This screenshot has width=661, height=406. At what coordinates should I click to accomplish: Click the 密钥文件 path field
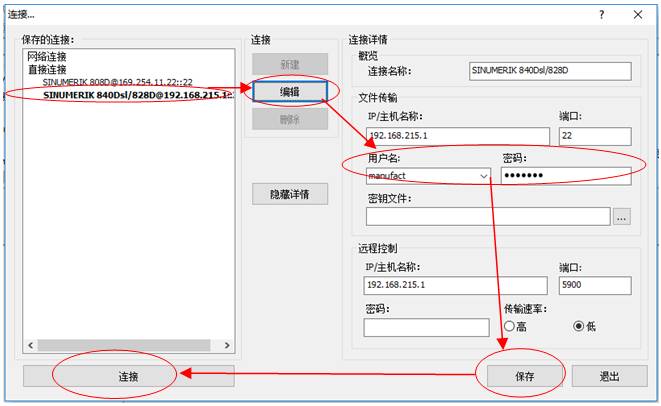tap(488, 217)
